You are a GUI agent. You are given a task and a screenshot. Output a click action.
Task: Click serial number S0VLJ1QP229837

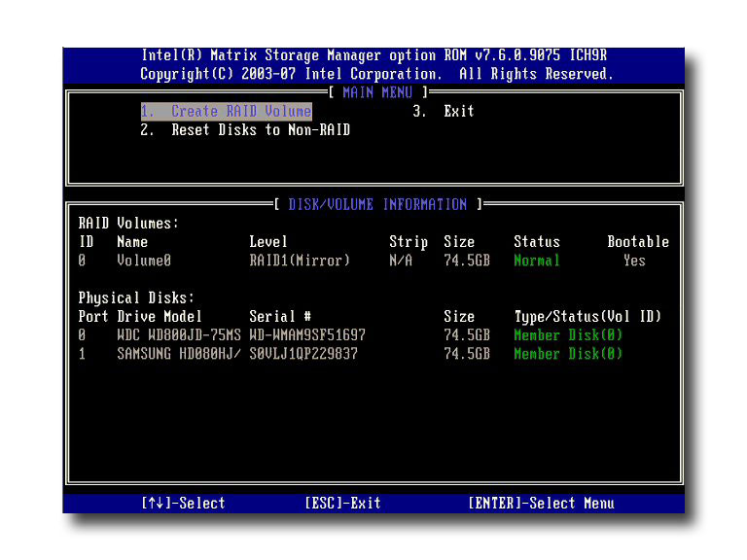303,353
